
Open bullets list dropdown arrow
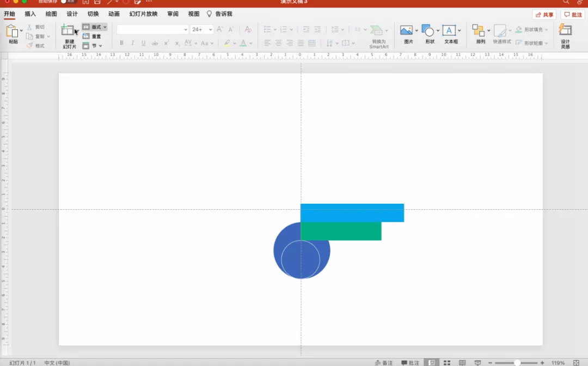(x=275, y=29)
